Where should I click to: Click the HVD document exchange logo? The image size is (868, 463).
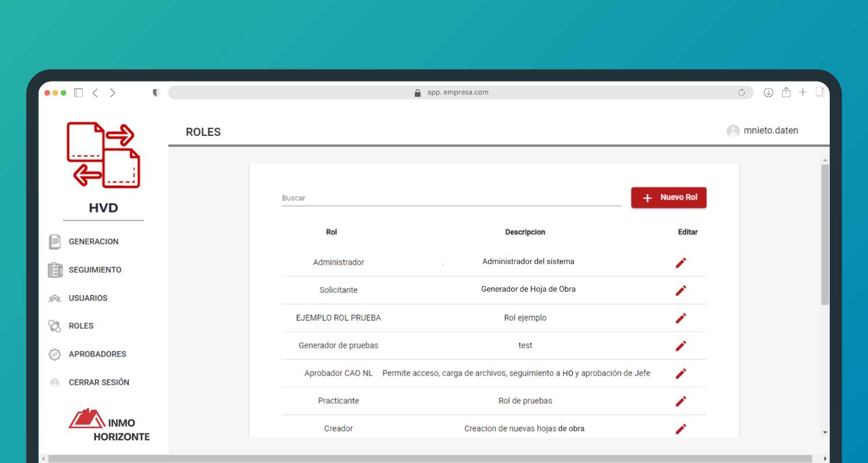[104, 155]
